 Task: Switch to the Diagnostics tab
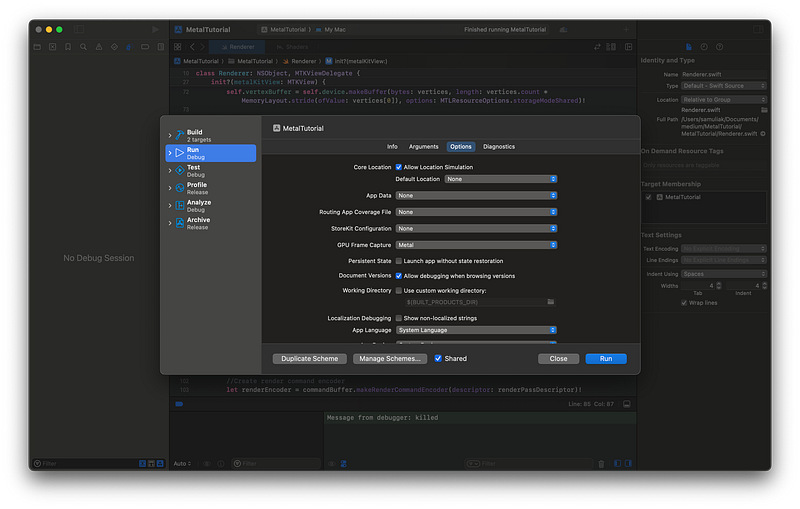499,147
